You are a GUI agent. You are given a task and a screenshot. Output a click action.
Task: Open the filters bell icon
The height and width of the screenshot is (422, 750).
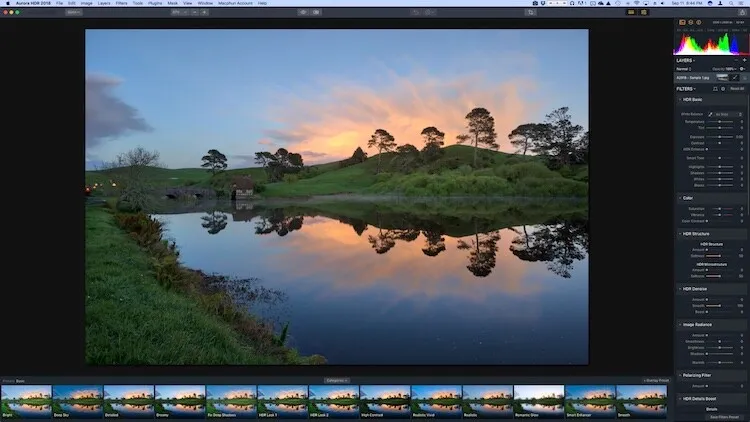(715, 88)
